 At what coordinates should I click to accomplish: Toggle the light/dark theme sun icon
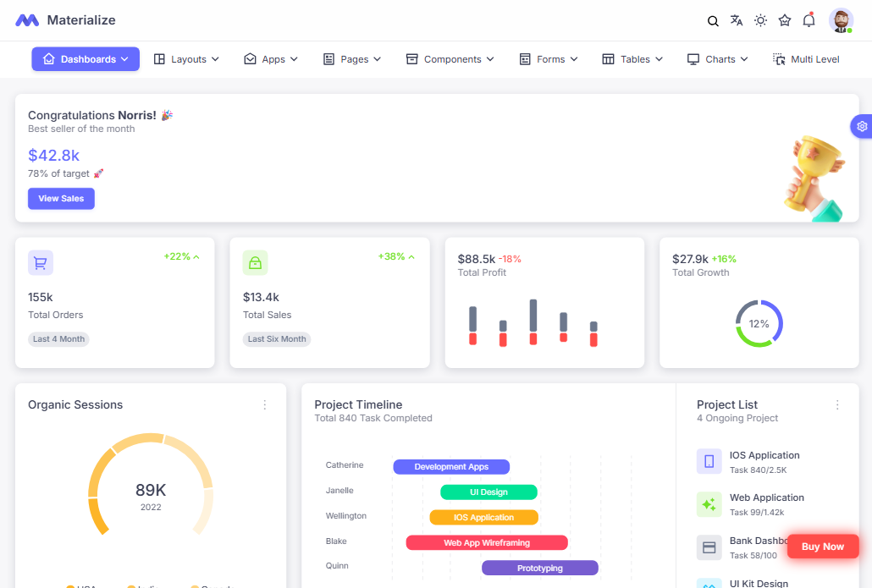pos(760,20)
